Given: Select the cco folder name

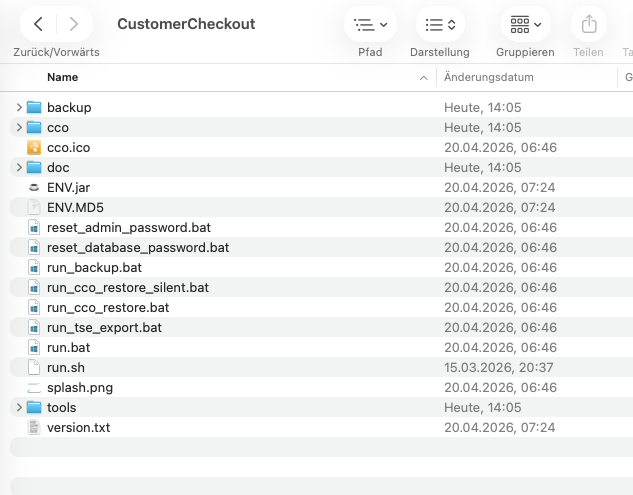Looking at the screenshot, I should pos(58,128).
